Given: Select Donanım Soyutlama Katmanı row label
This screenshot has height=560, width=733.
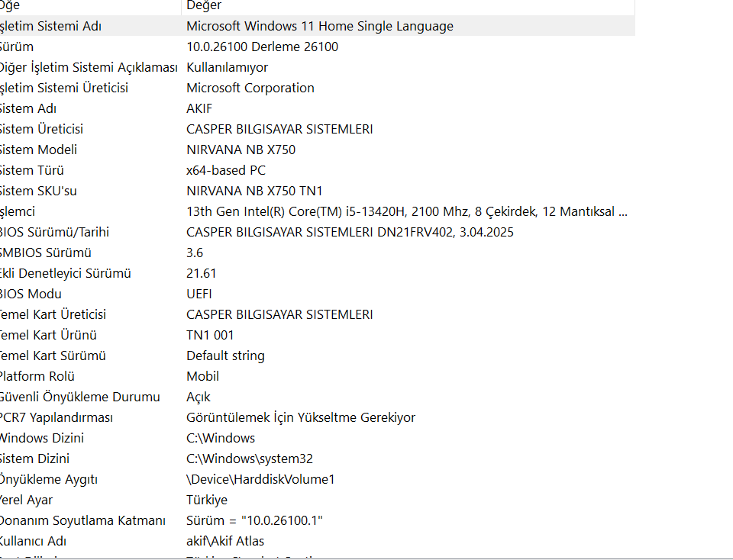Looking at the screenshot, I should pos(82,520).
